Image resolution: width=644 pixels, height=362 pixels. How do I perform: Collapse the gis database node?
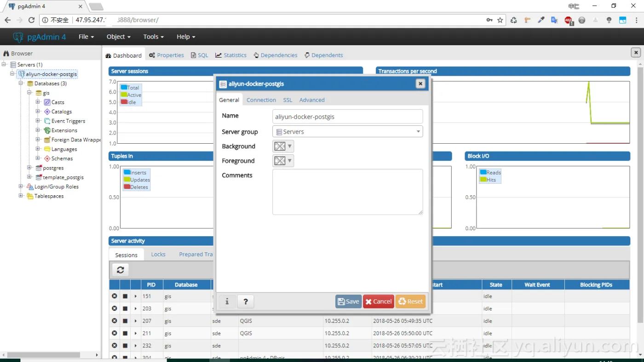tap(29, 93)
